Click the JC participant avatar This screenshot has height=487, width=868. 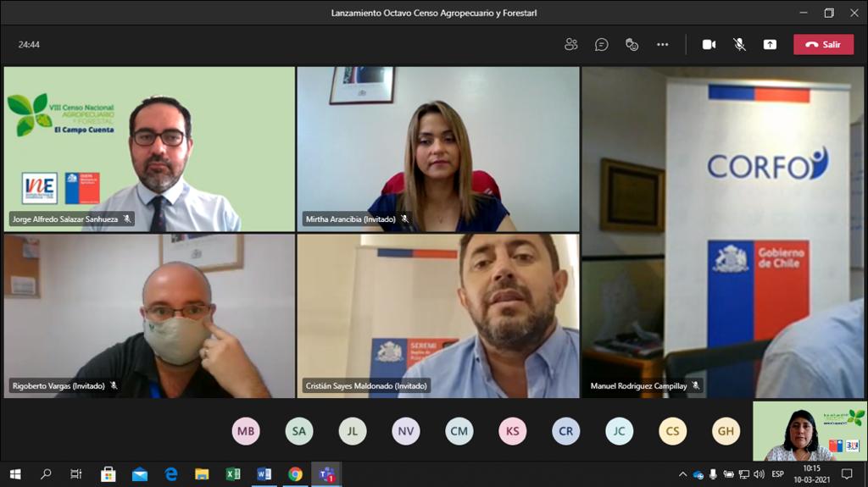point(619,431)
